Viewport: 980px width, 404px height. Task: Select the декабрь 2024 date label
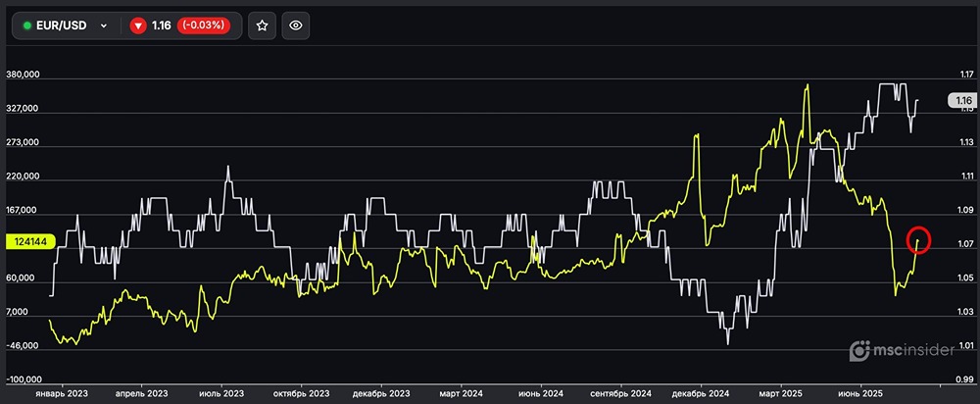(x=702, y=392)
